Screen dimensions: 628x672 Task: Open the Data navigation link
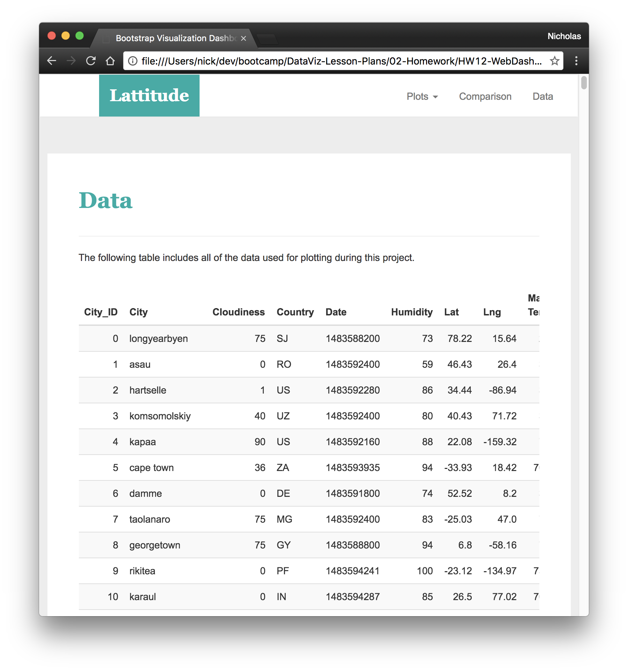click(x=542, y=97)
